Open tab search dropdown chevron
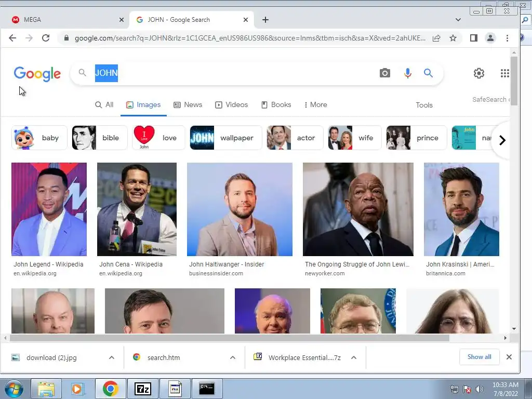The image size is (532, 399). (x=458, y=20)
